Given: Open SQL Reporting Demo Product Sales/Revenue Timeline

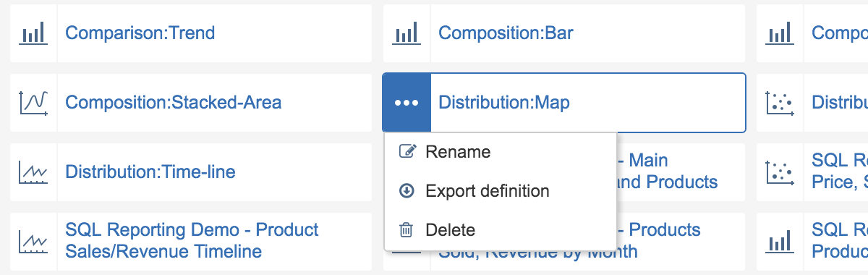Looking at the screenshot, I should (x=192, y=241).
